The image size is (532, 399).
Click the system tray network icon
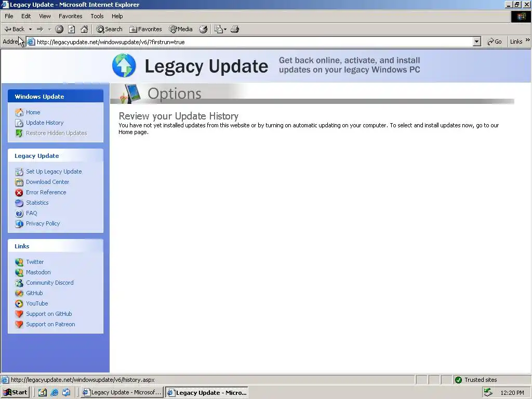(488, 393)
